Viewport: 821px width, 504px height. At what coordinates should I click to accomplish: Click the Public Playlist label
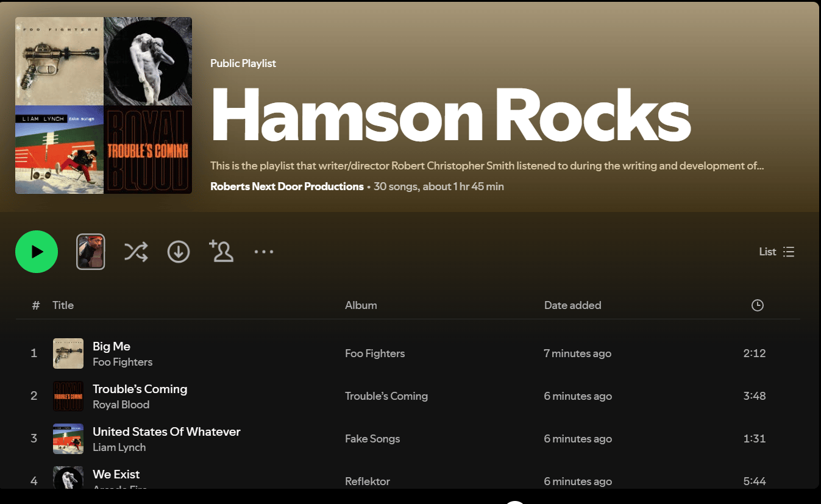coord(243,63)
